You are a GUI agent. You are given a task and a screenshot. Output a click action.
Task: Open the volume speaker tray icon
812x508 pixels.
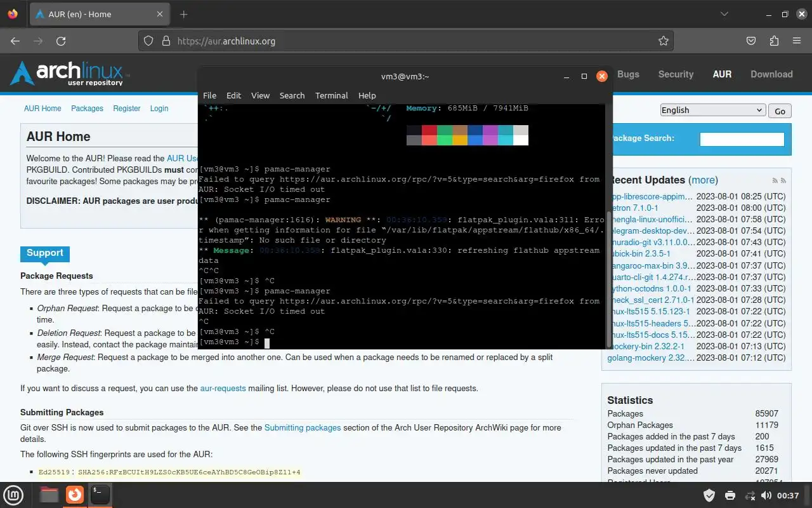[x=766, y=495]
